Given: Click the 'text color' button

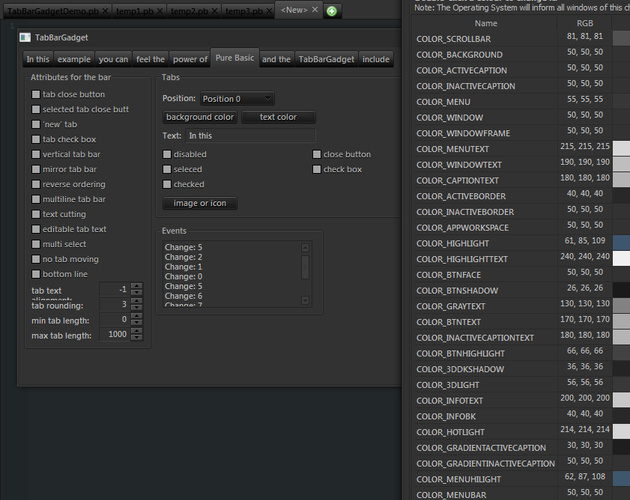Looking at the screenshot, I should [x=278, y=117].
